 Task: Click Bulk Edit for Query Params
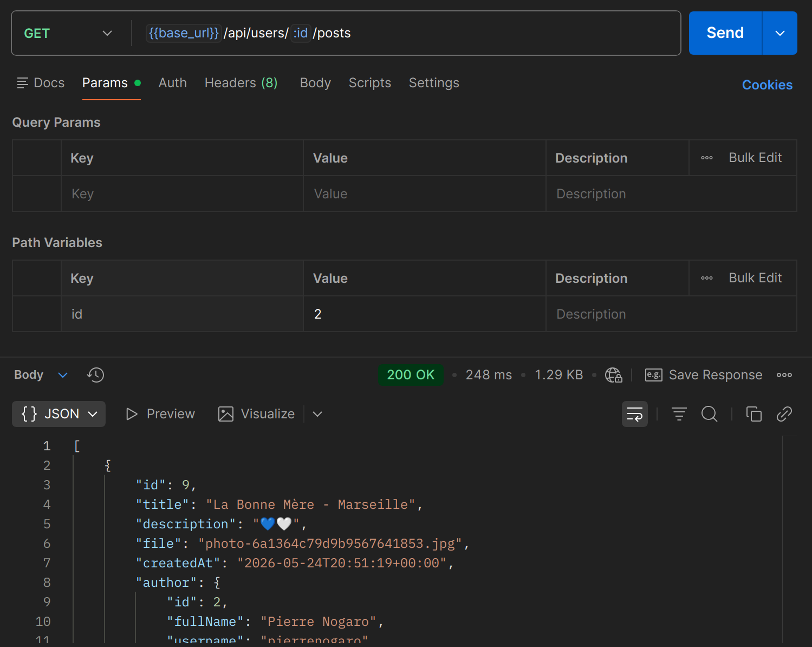point(755,158)
